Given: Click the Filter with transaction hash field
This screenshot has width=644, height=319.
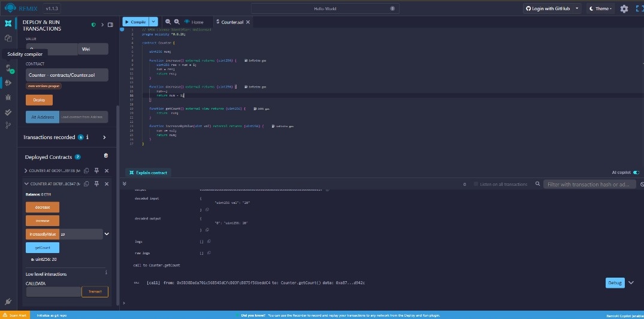Looking at the screenshot, I should [589, 184].
